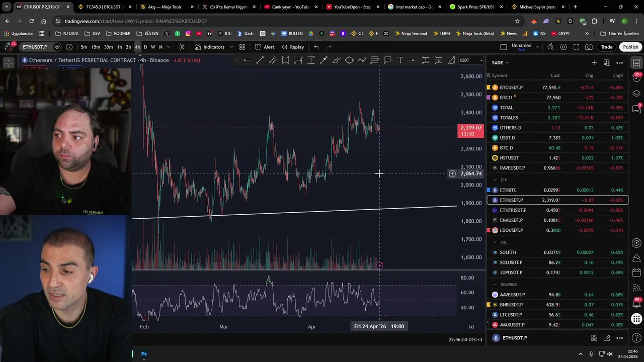The height and width of the screenshot is (362, 644).
Task: Open the SADE watchlist dropdown
Action: click(x=500, y=62)
